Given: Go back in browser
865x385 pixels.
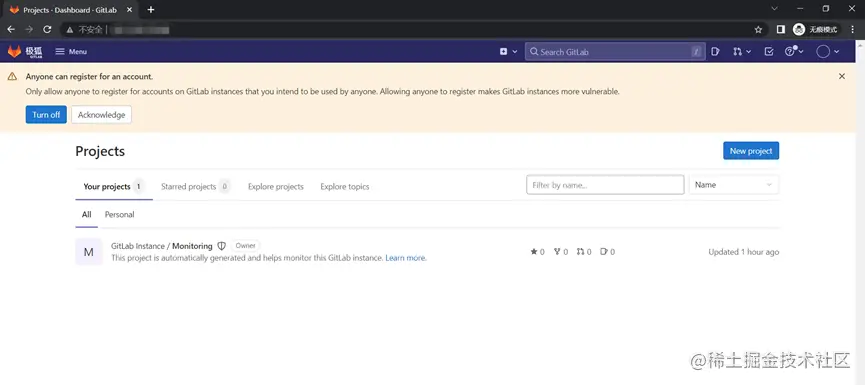Looking at the screenshot, I should click(x=11, y=29).
